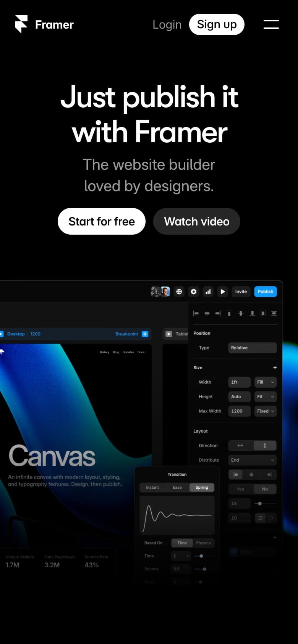Select center alignment in Layout row

(251, 475)
